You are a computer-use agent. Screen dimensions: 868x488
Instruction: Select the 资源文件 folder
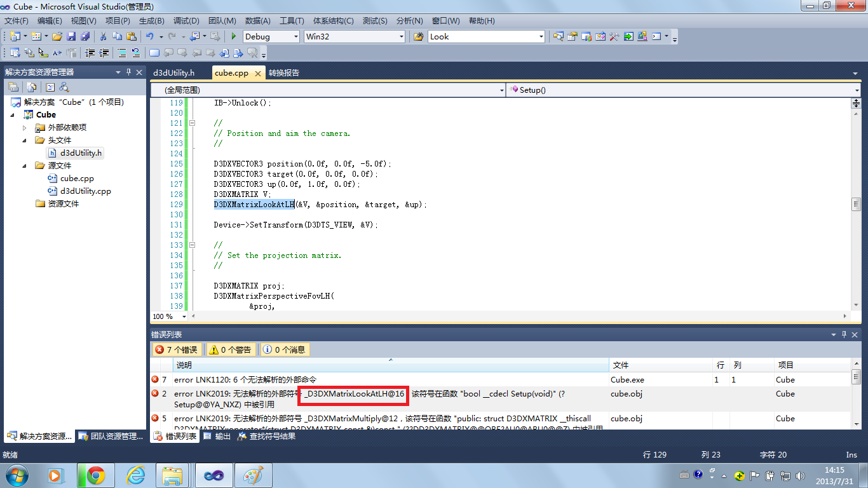[57, 204]
